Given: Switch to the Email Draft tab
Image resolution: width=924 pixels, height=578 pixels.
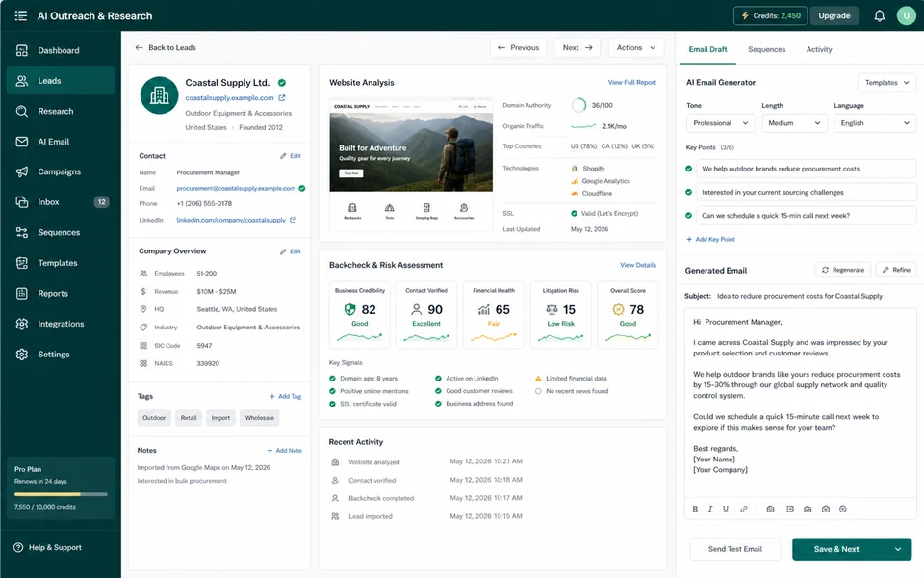Looking at the screenshot, I should (x=707, y=49).
